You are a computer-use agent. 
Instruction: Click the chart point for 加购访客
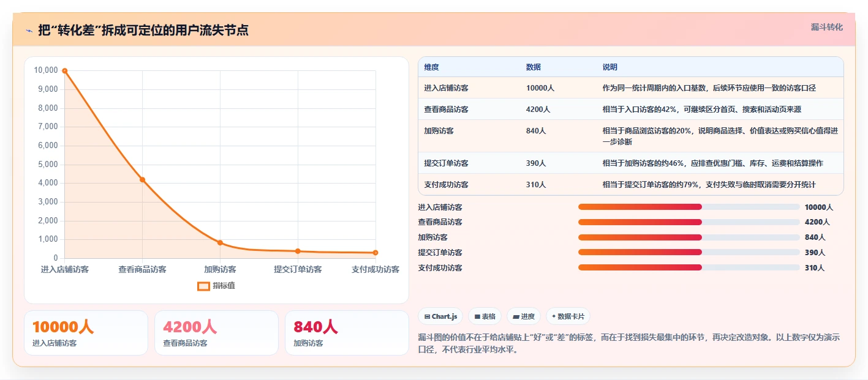pyautogui.click(x=220, y=243)
